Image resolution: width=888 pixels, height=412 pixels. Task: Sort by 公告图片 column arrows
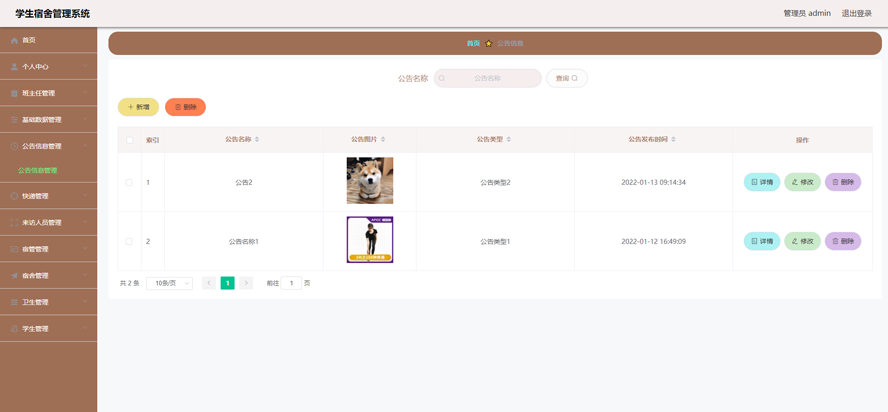pyautogui.click(x=383, y=139)
